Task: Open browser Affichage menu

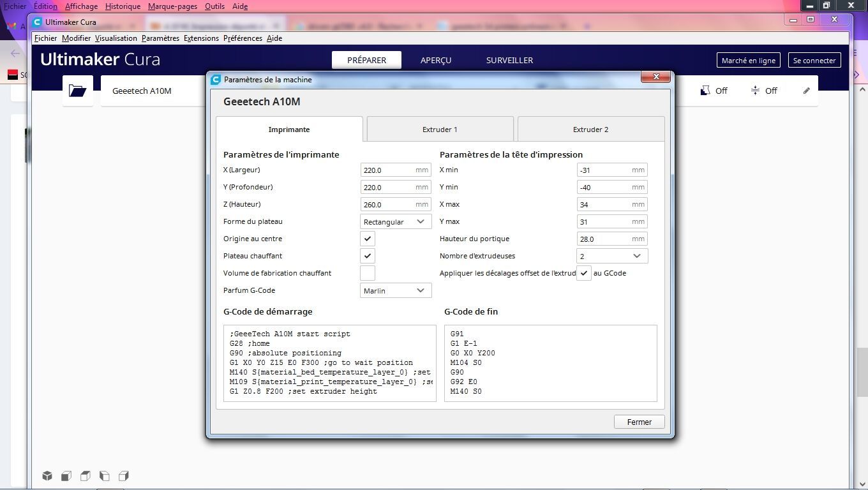Action: tap(81, 6)
